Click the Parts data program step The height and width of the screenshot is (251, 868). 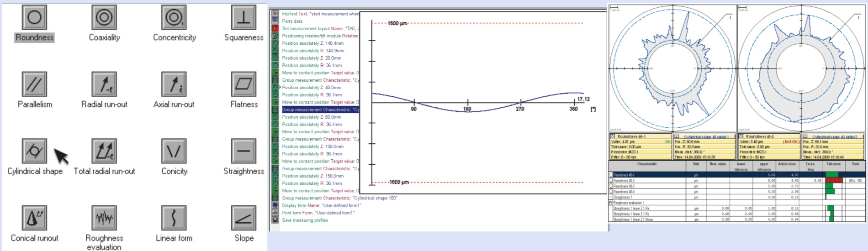(x=292, y=21)
